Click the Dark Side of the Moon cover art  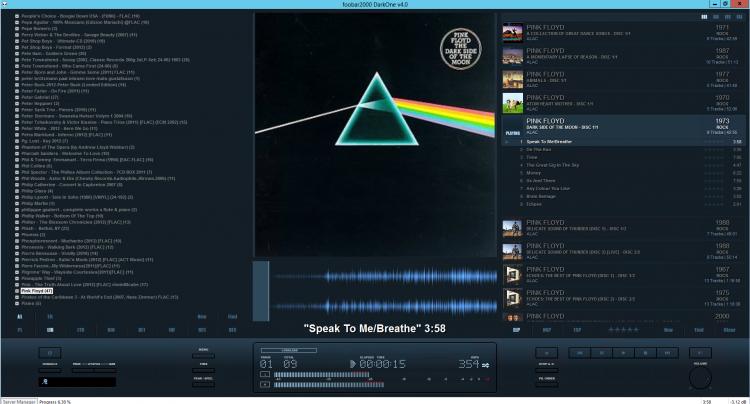click(x=375, y=135)
